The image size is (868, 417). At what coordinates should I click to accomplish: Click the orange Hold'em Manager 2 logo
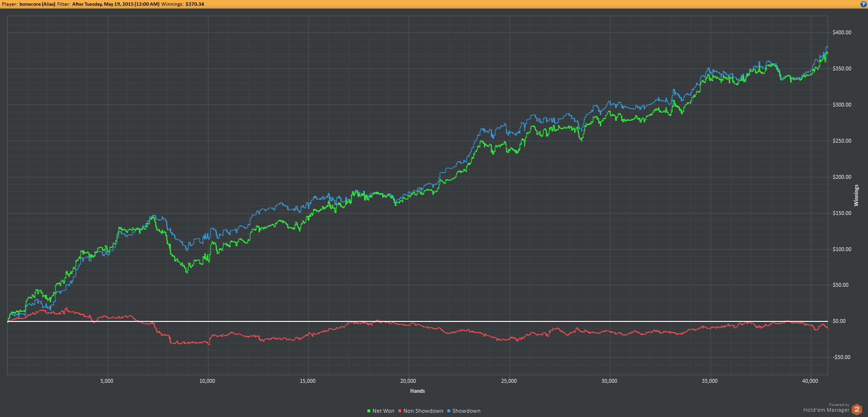pos(857,409)
